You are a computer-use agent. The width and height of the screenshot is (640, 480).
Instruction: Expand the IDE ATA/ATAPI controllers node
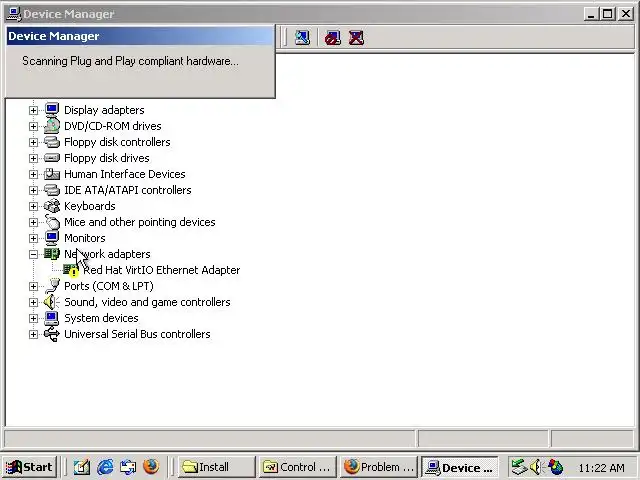point(33,190)
